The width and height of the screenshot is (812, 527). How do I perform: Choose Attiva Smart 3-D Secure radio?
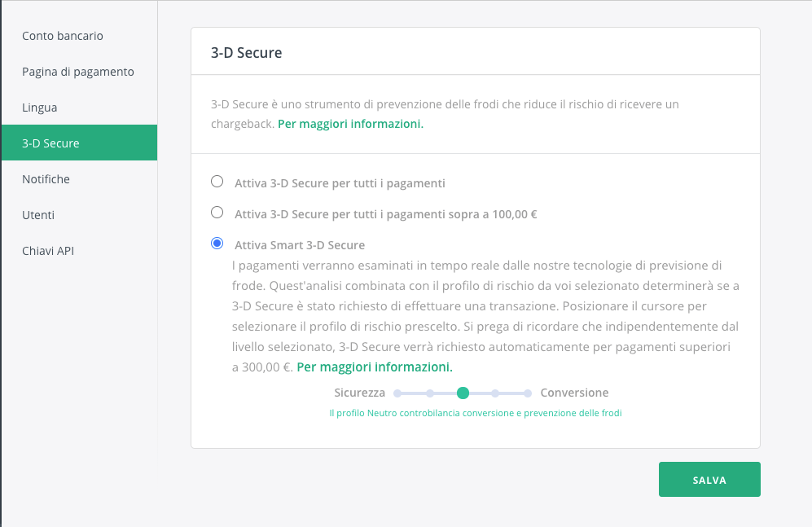[x=217, y=244]
